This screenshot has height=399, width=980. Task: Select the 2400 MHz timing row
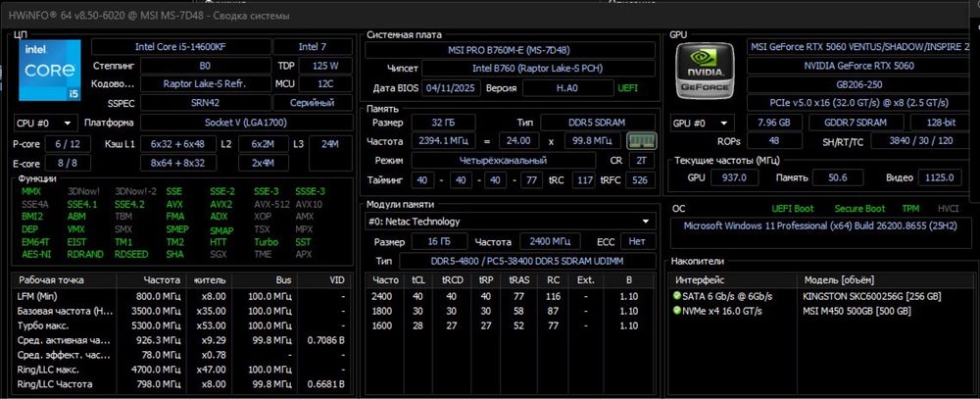[x=511, y=296]
